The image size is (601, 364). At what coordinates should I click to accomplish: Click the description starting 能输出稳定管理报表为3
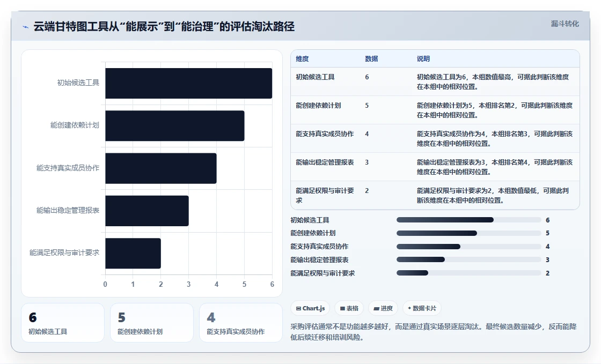495,167
